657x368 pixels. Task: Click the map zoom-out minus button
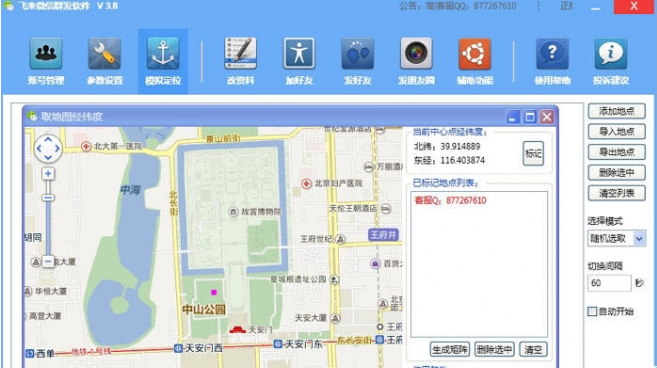48,262
